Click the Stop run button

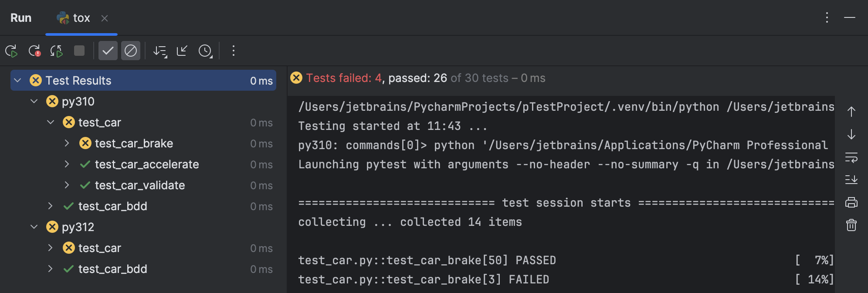click(x=79, y=51)
